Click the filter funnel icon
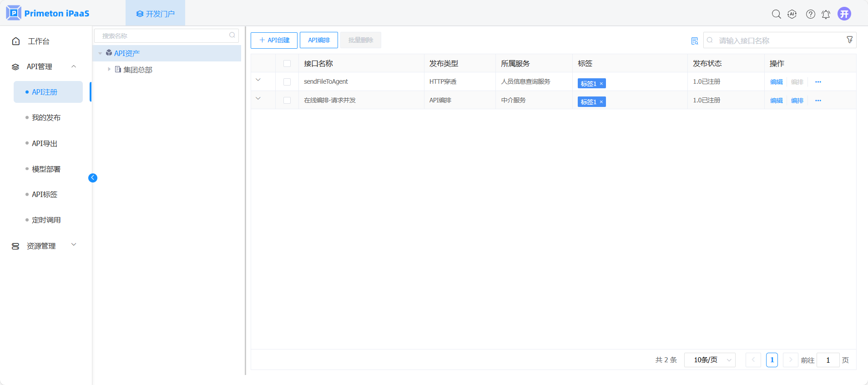Viewport: 868px width, 385px height. point(849,40)
